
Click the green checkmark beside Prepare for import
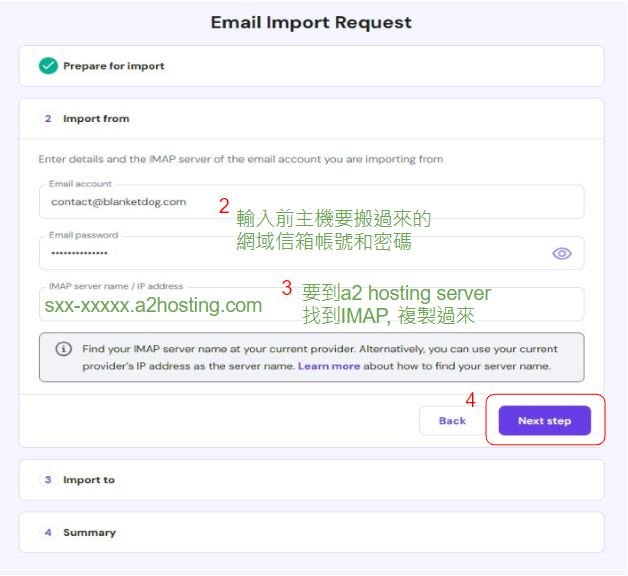[48, 66]
